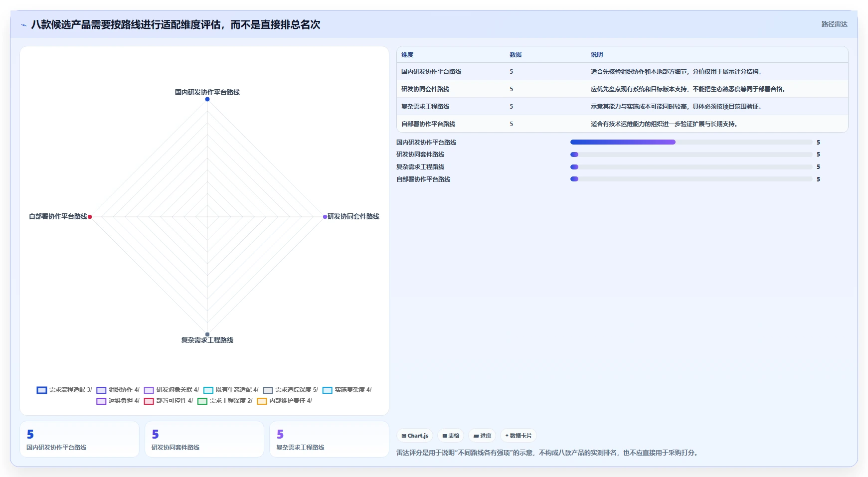Open the 复杂需求工程路线 score card
The height and width of the screenshot is (477, 868).
[329, 439]
